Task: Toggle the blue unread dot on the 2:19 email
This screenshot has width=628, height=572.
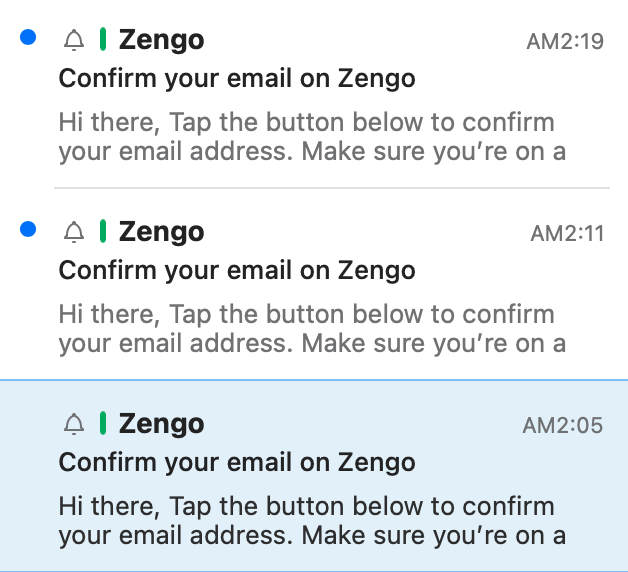Action: pos(28,38)
